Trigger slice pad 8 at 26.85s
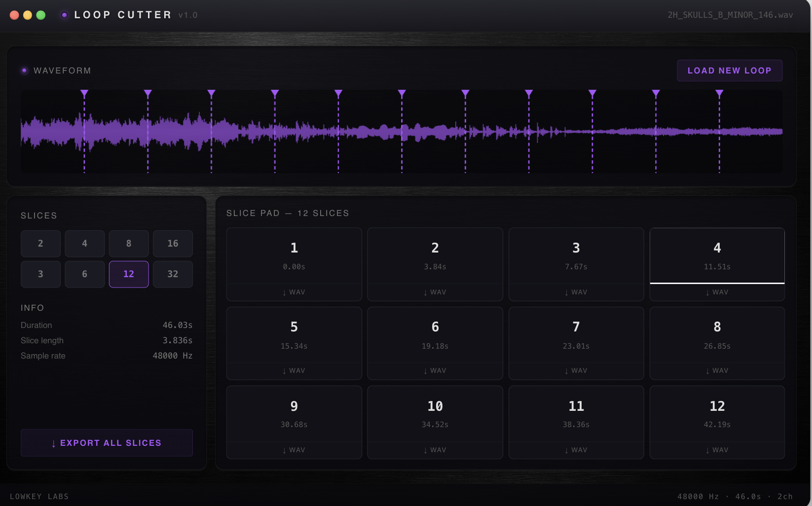The width and height of the screenshot is (812, 506). pyautogui.click(x=717, y=335)
